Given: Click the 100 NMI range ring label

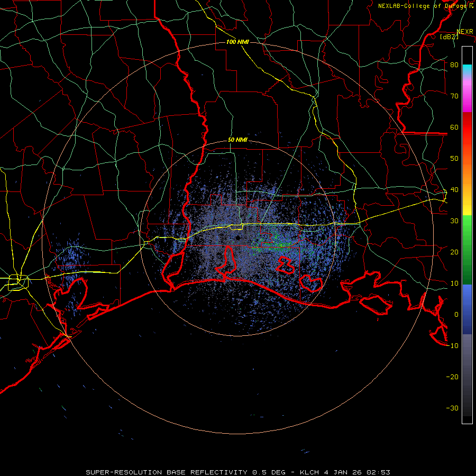Looking at the screenshot, I should (237, 42).
